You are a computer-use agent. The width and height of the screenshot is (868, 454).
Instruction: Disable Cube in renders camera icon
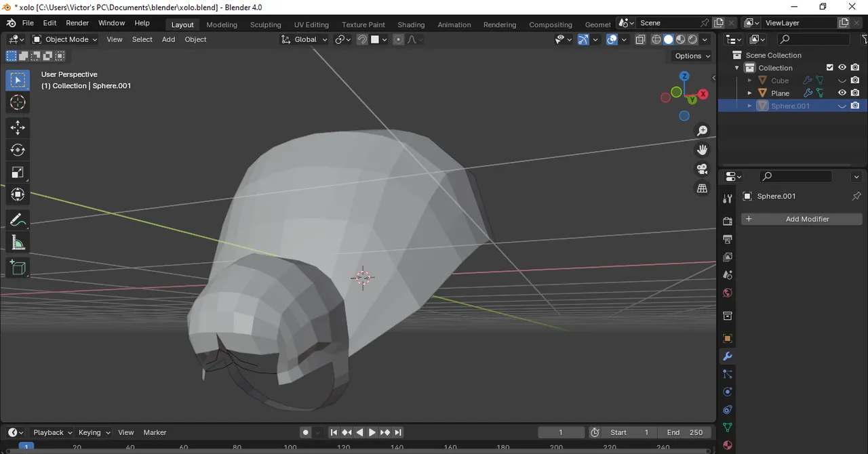point(855,81)
